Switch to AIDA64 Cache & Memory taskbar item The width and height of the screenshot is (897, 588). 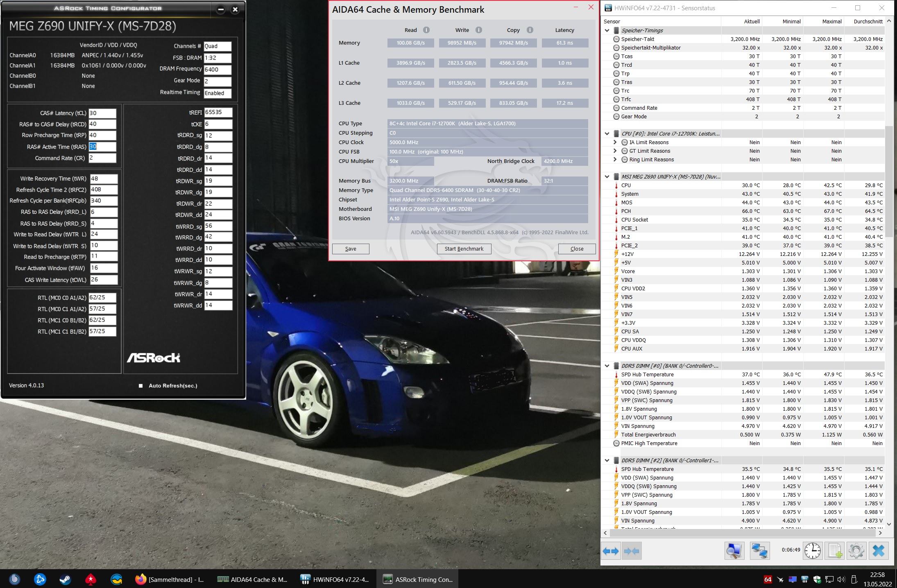(x=252, y=579)
